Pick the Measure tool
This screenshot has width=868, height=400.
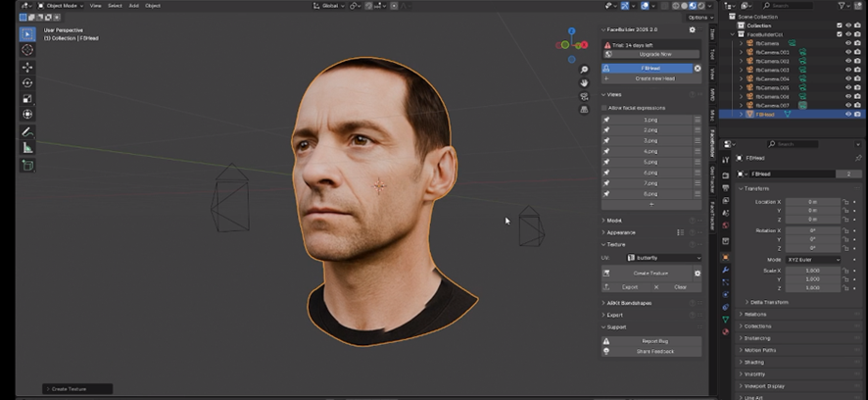(27, 148)
